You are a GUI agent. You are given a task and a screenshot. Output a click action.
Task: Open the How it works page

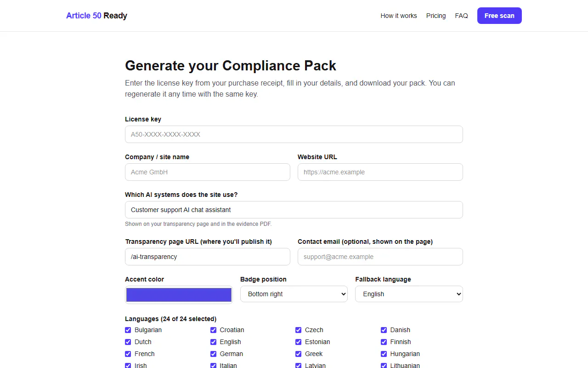(x=399, y=16)
